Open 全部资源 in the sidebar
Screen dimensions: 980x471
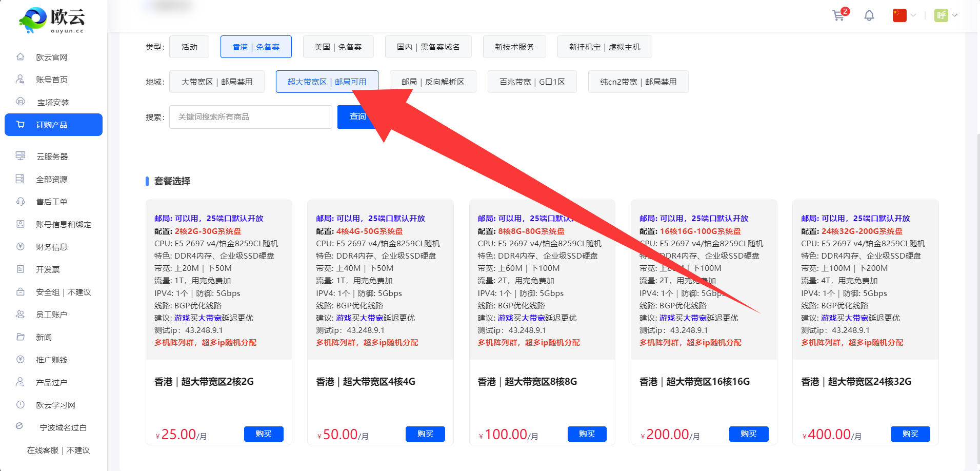pyautogui.click(x=51, y=179)
